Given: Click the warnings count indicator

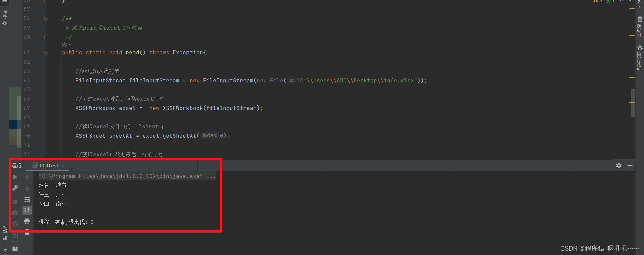Looking at the screenshot, I should (598, 1).
